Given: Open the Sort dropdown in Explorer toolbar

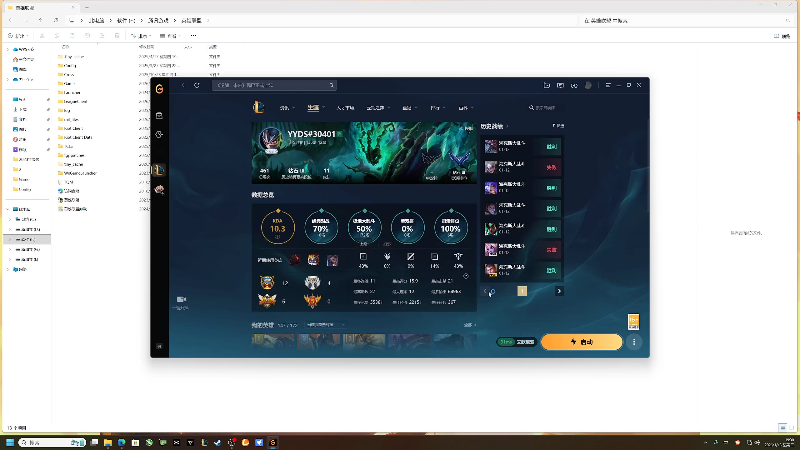Looking at the screenshot, I should tap(141, 36).
